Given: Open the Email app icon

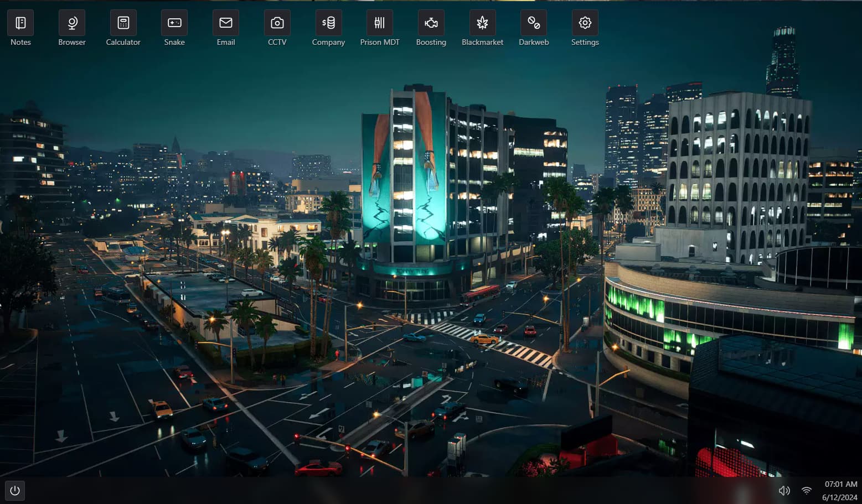Looking at the screenshot, I should pyautogui.click(x=226, y=23).
